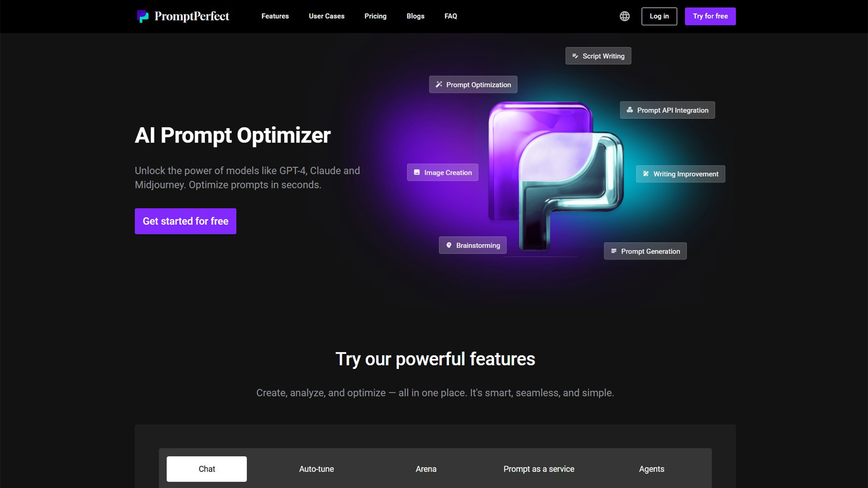This screenshot has width=868, height=488.
Task: Click the large 3D P logo graphic
Action: [556, 176]
